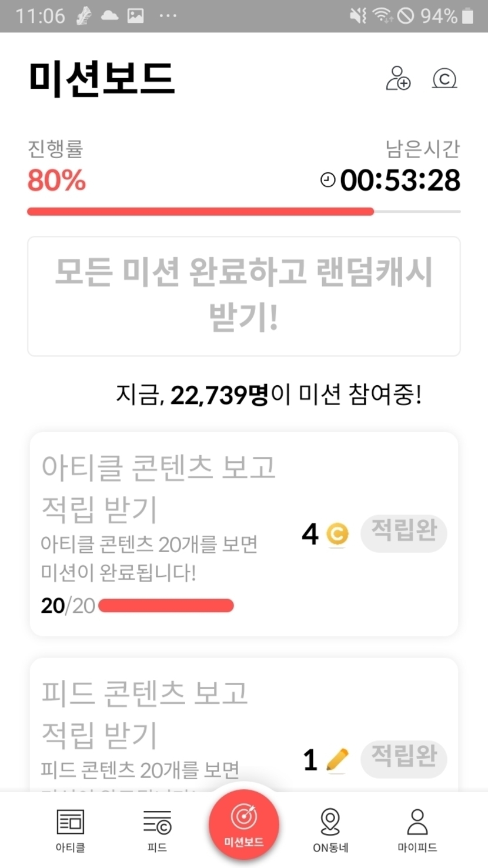
Task: Open the 아티클 콘텐츠 보고 적립 받기 card title
Action: 158,488
